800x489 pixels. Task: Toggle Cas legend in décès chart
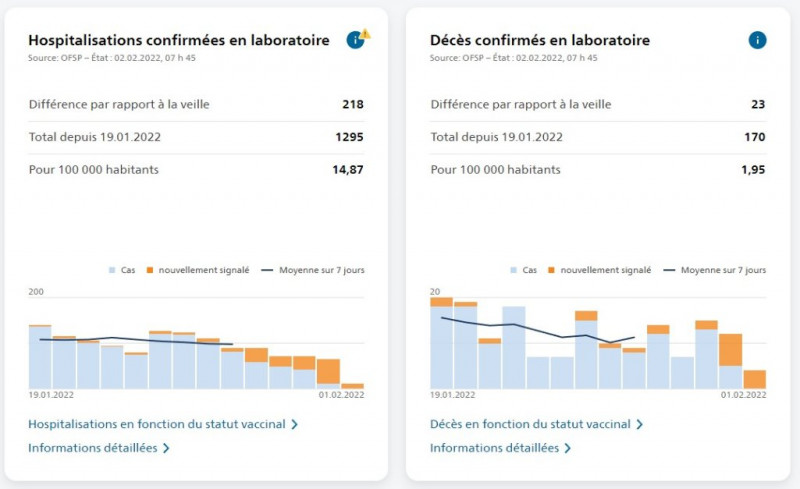point(523,270)
